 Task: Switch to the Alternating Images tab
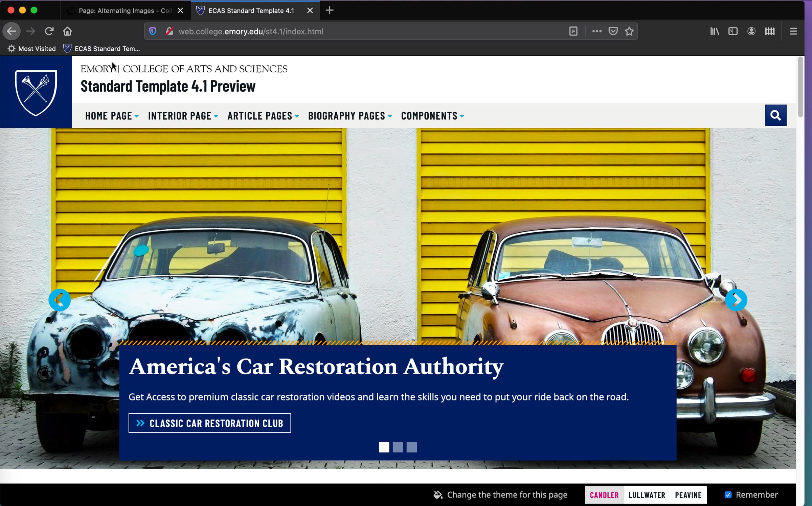[125, 10]
